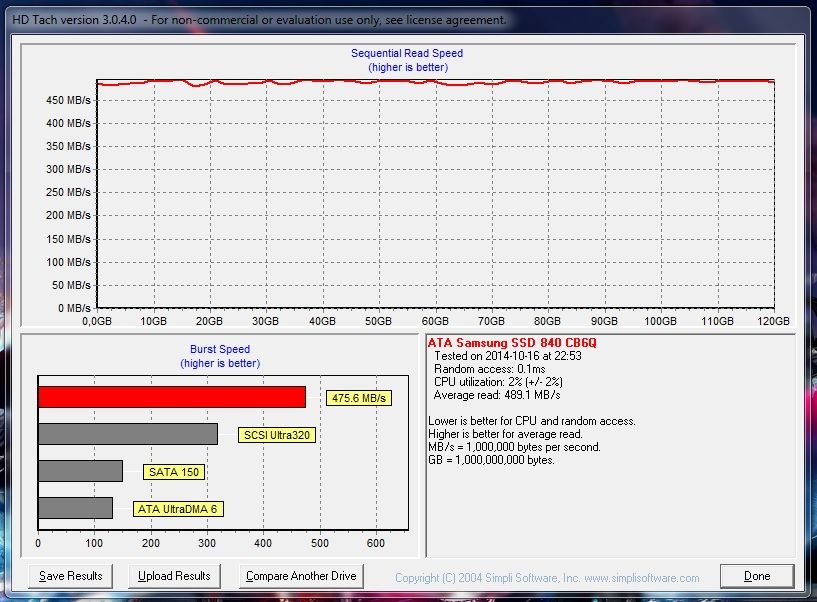817x602 pixels.
Task: Select the red 475.6 MB/s burst bar
Action: 172,397
